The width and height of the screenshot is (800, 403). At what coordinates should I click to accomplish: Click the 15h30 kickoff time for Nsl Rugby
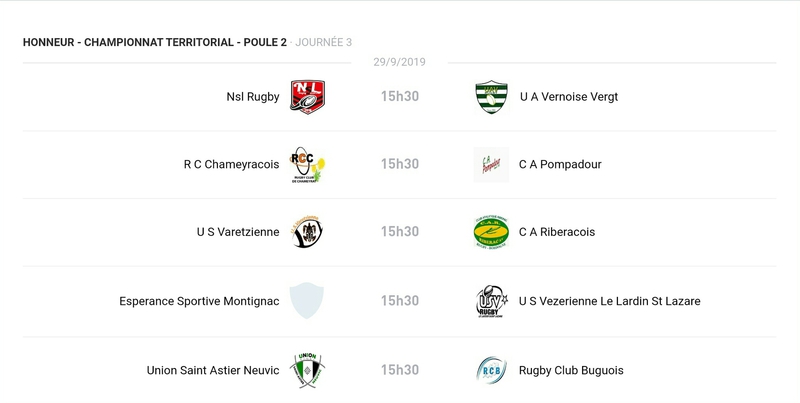(x=400, y=97)
